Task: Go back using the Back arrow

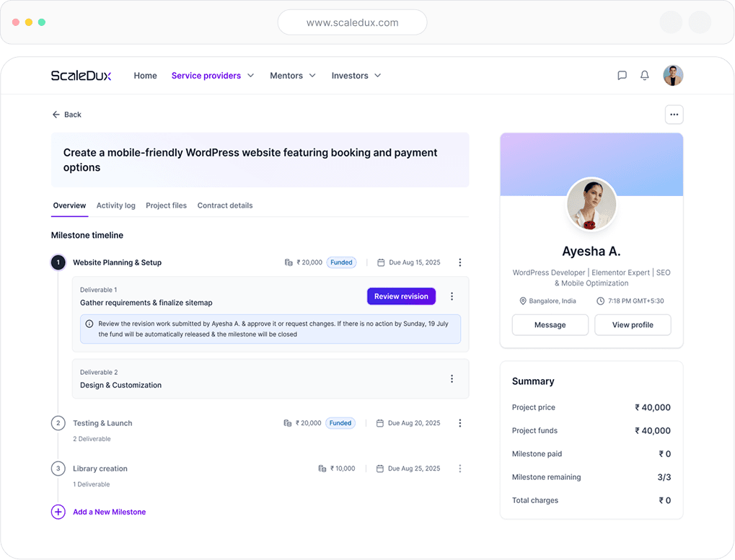Action: pos(66,115)
